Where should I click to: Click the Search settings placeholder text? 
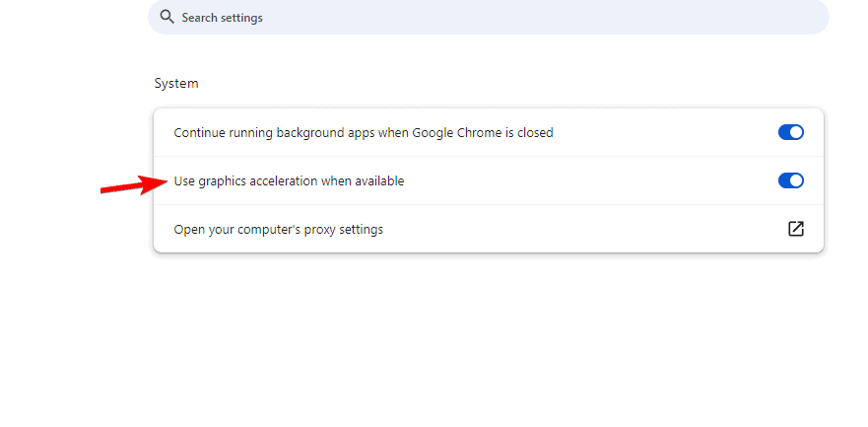(x=222, y=18)
